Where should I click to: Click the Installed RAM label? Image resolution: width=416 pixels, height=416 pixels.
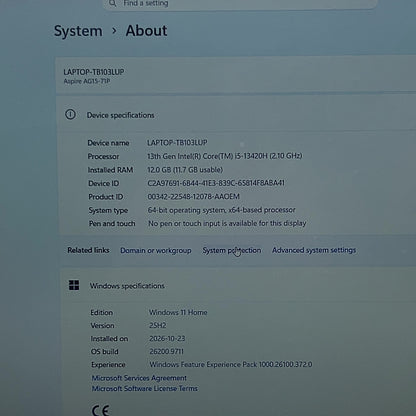tap(110, 170)
